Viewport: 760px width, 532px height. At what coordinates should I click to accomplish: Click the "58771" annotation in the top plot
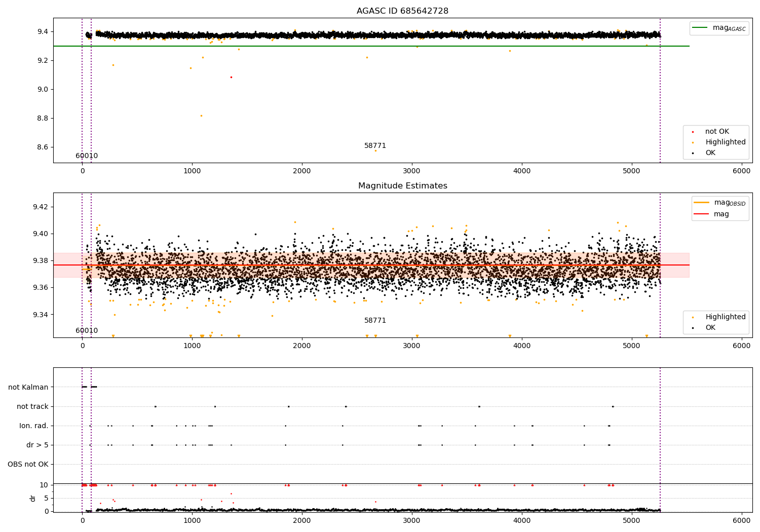point(375,146)
